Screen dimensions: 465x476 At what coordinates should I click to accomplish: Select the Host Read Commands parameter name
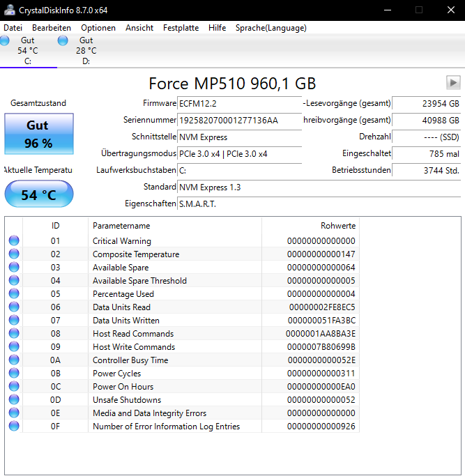[133, 334]
